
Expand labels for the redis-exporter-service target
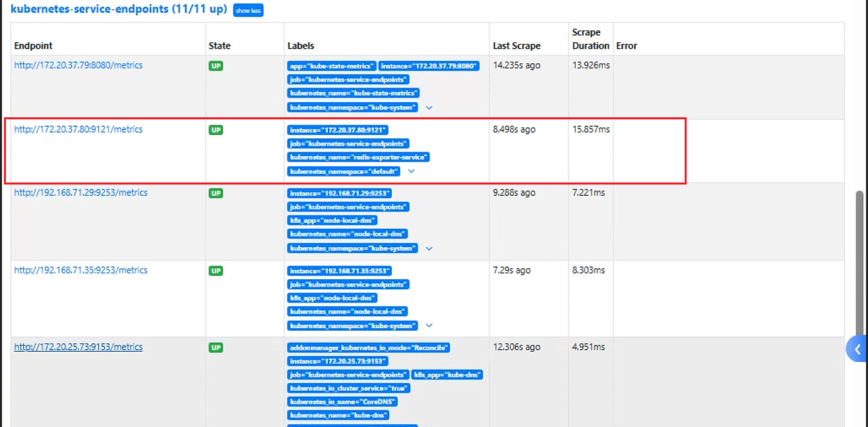pyautogui.click(x=412, y=171)
